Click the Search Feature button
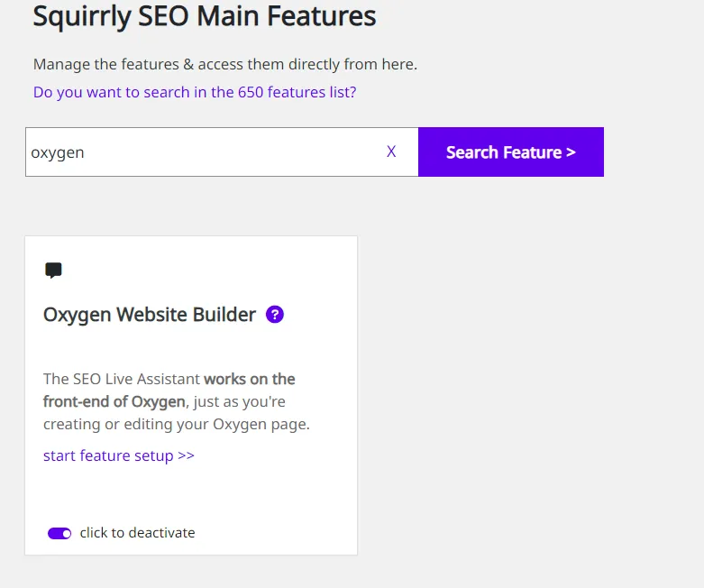The image size is (704, 588). 511,152
